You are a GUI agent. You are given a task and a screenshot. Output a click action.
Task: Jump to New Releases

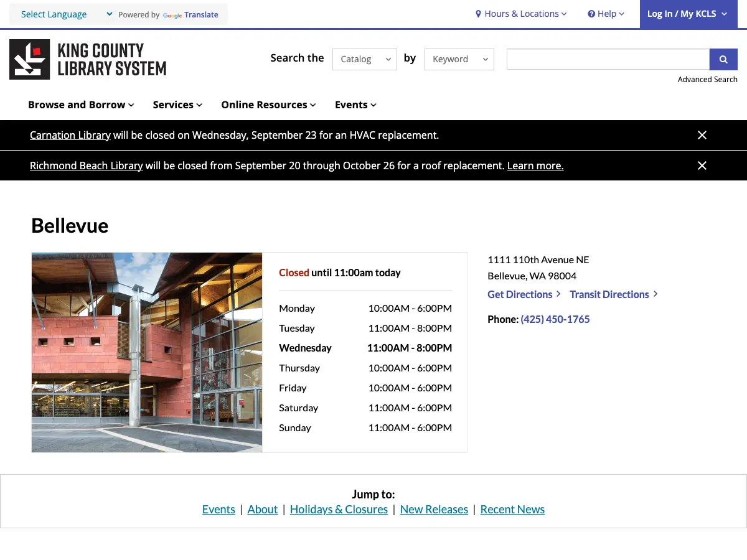tap(434, 509)
